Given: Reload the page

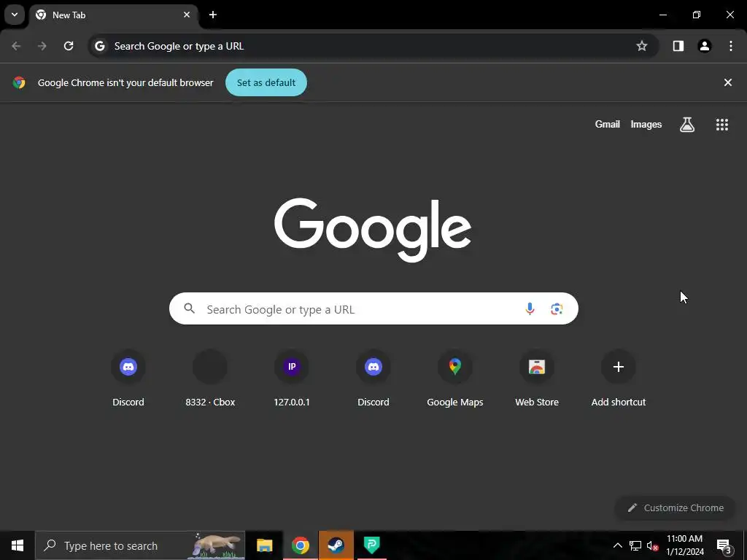Looking at the screenshot, I should pos(69,46).
